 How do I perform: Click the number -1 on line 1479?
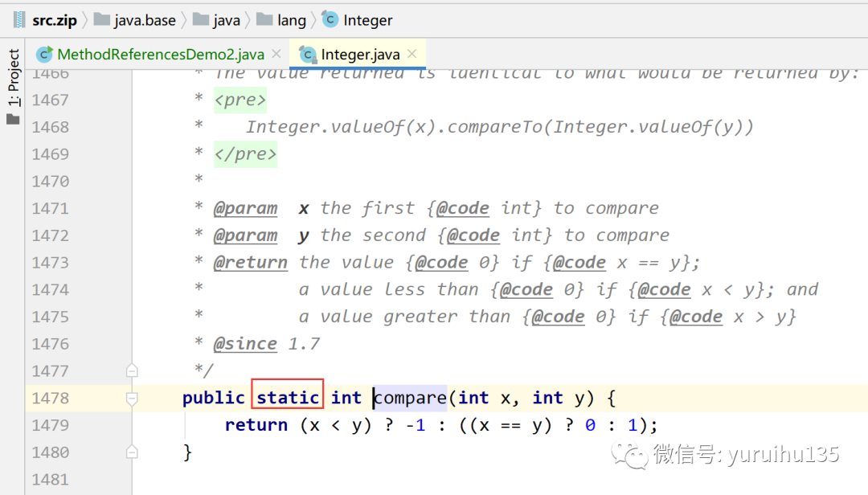tap(416, 424)
